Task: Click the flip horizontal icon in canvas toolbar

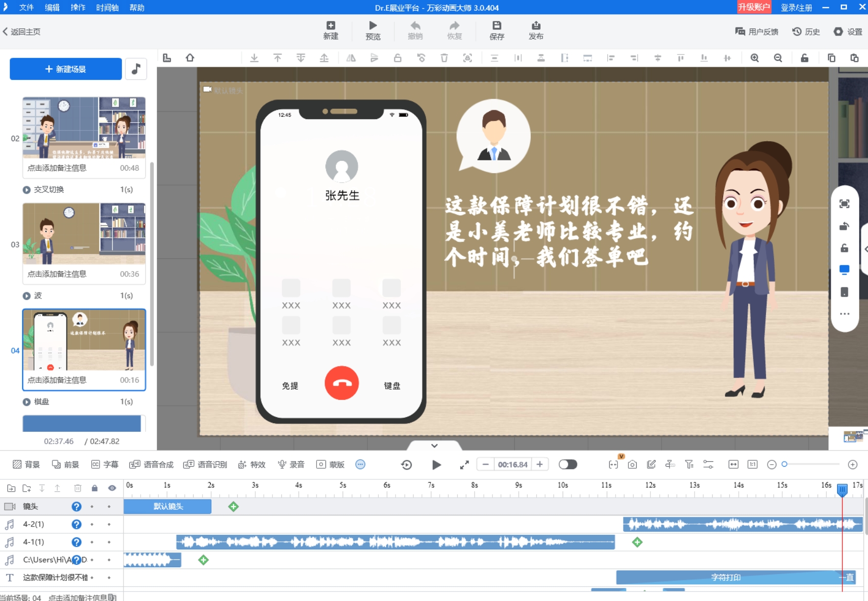Action: click(351, 58)
